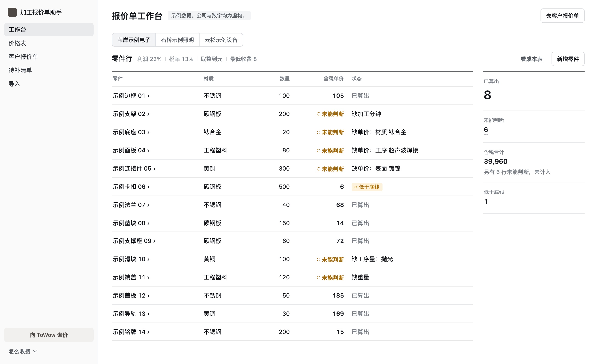
Task: Open part 示例垫块 08 details
Action: [x=131, y=223]
